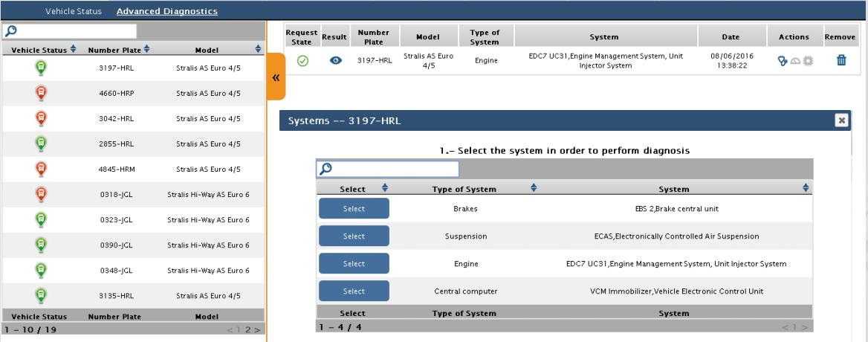Select the Suspension ECAS system
The width and height of the screenshot is (868, 342).
click(354, 236)
